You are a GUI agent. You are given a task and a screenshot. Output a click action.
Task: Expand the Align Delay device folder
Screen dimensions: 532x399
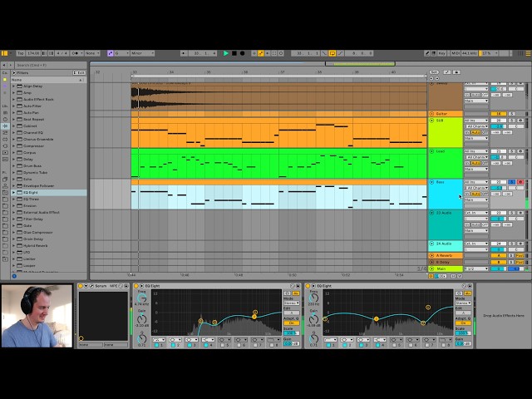tap(13, 86)
